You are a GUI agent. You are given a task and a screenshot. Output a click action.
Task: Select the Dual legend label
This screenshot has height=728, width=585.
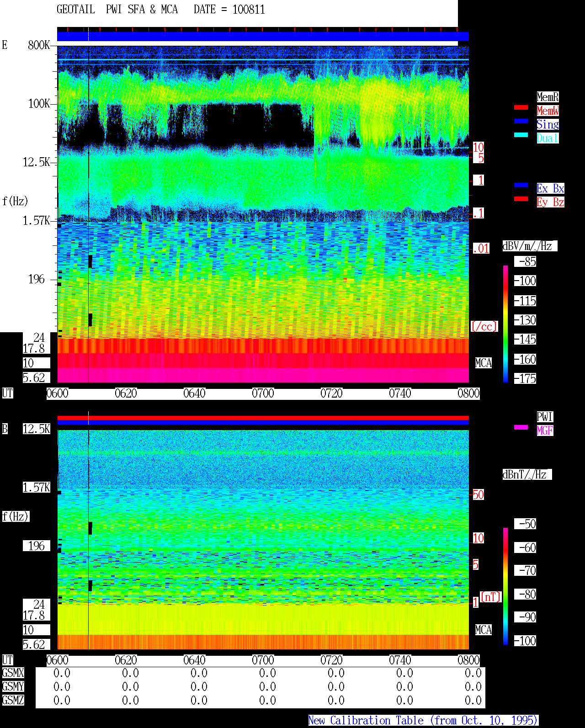pos(548,138)
